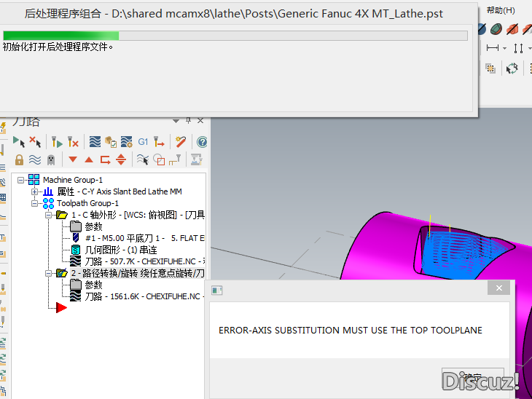Click the tool-and-steps icon beside geometry filter
This screenshot has width=532, height=399.
pos(175,159)
